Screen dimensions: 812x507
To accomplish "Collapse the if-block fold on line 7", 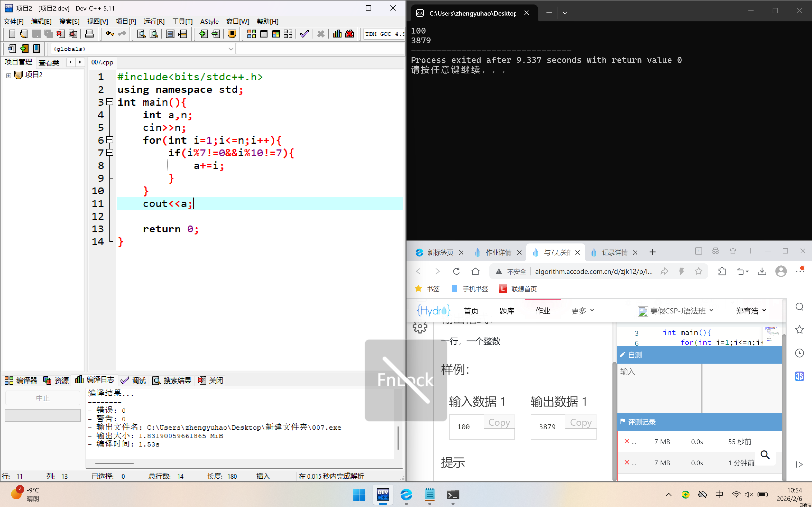I will (110, 153).
